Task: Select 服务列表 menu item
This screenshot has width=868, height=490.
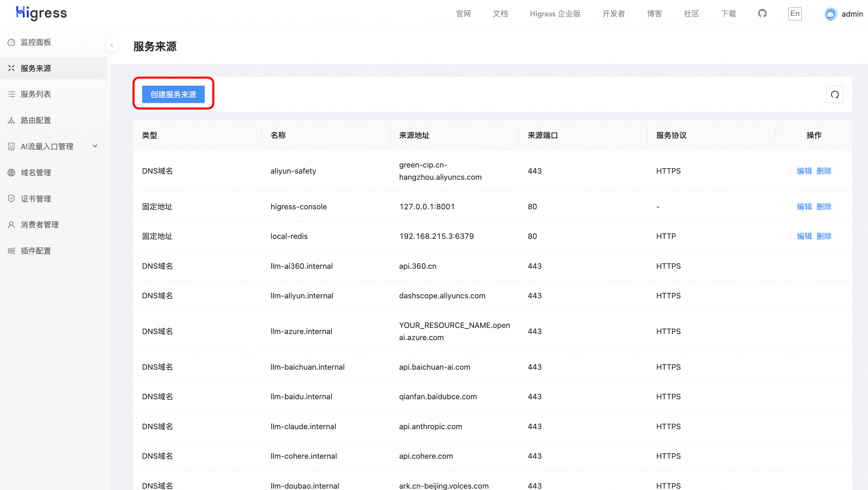Action: [36, 94]
